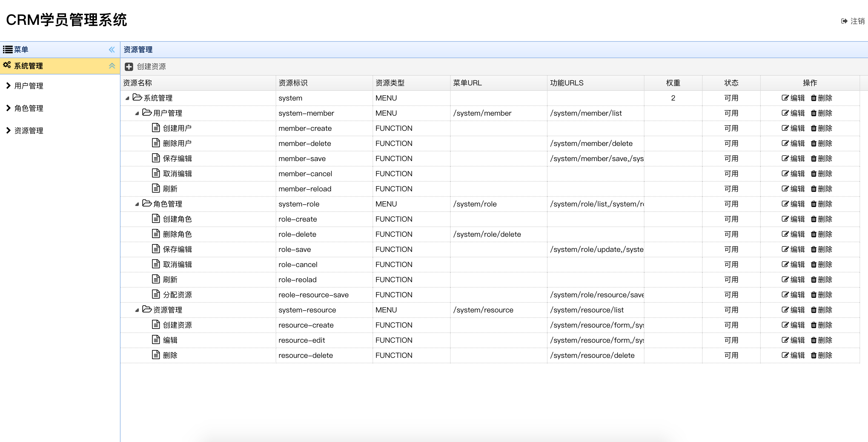Image resolution: width=868 pixels, height=442 pixels.
Task: Click the 资源管理 panel title
Action: pyautogui.click(x=138, y=50)
